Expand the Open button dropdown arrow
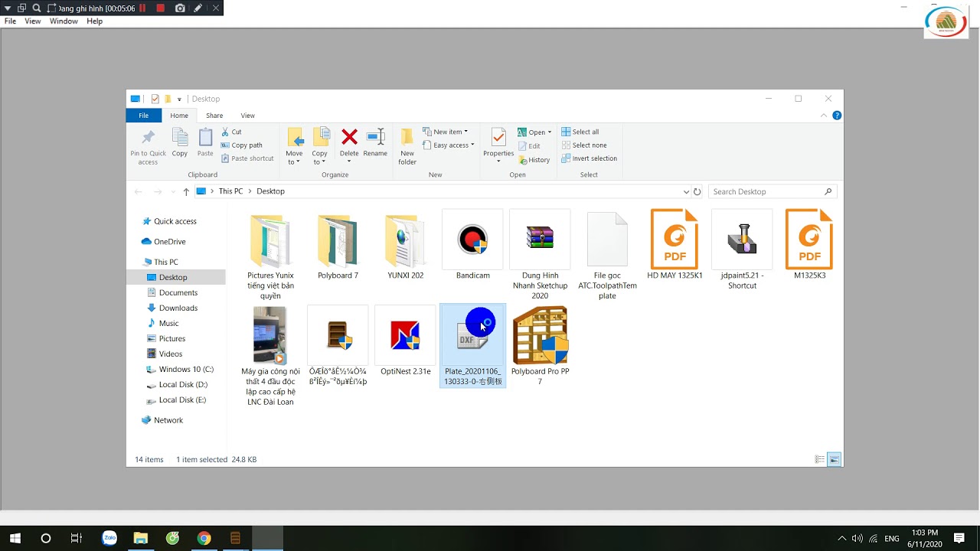The height and width of the screenshot is (551, 980). point(549,132)
